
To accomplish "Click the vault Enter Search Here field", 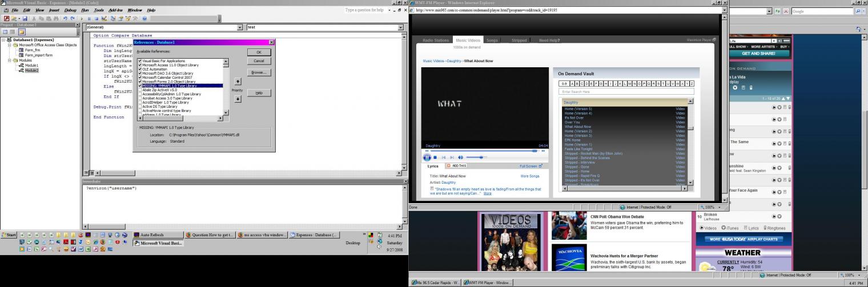I will [626, 91].
